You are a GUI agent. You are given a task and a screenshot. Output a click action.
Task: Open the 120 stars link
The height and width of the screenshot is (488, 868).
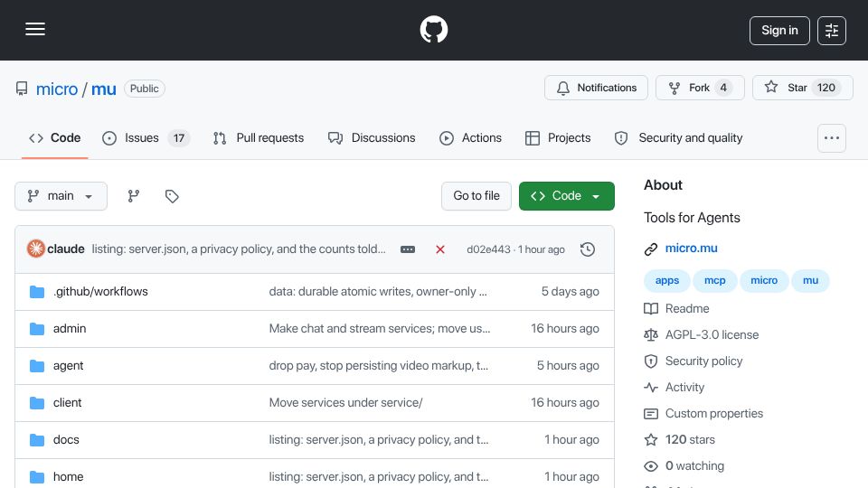(690, 440)
